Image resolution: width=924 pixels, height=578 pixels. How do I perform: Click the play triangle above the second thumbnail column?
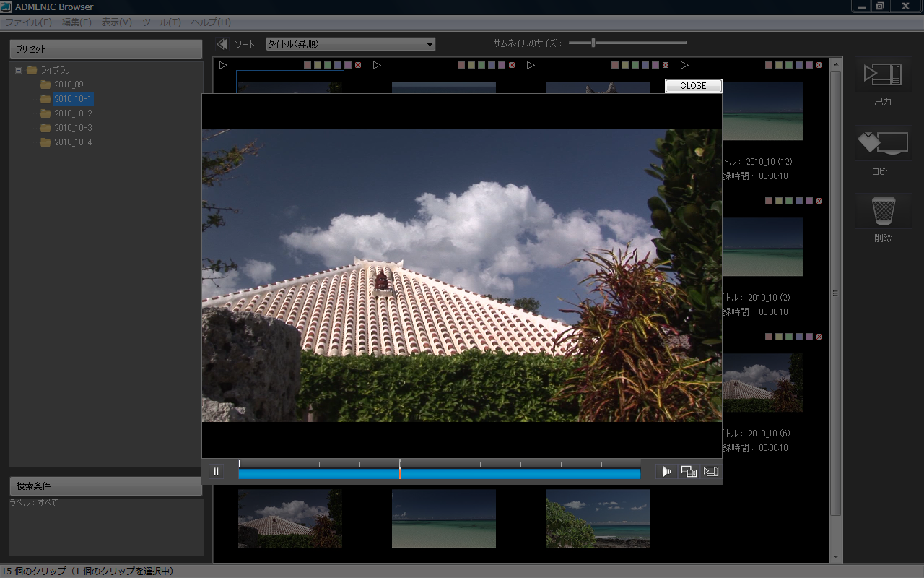tap(377, 65)
